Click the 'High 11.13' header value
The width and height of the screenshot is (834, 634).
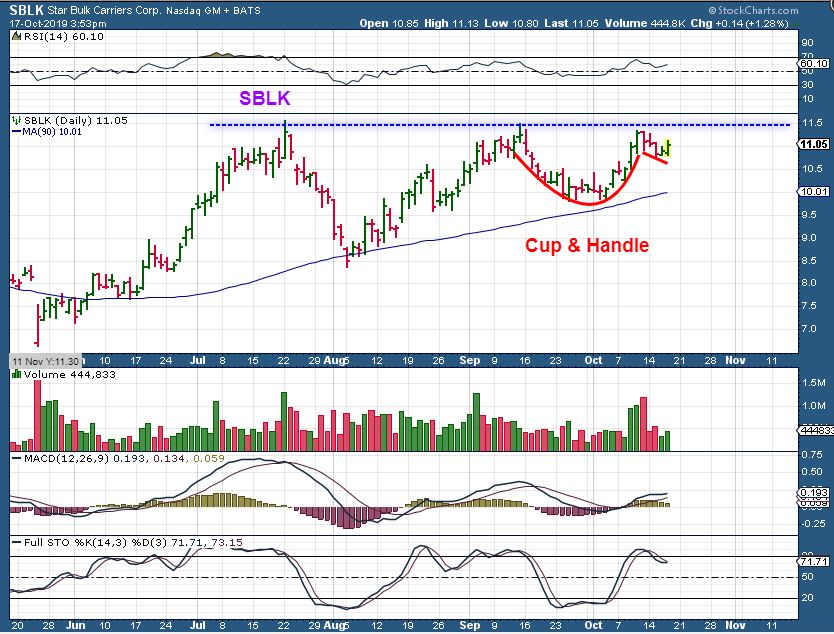[452, 23]
